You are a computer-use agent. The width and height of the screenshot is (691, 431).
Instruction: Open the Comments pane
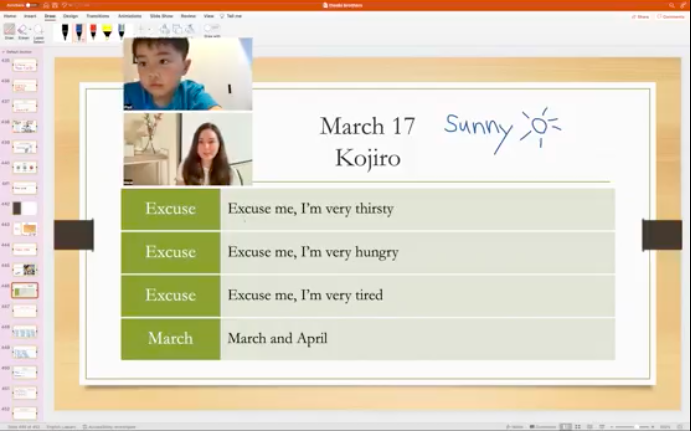pos(670,17)
